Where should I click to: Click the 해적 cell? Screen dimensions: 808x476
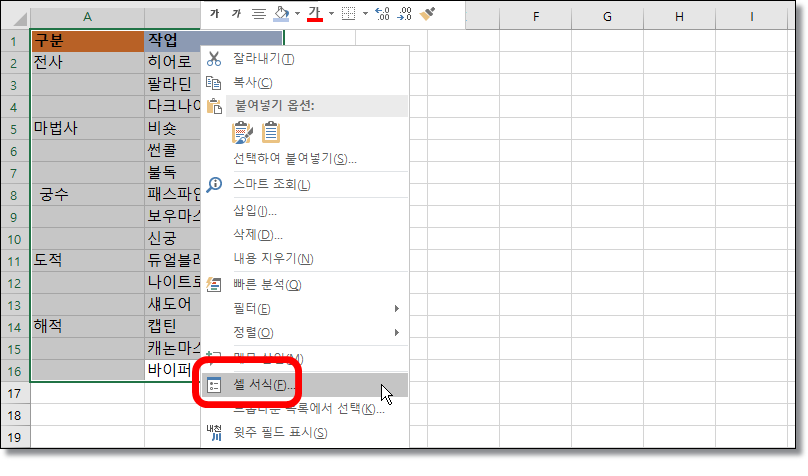88,327
